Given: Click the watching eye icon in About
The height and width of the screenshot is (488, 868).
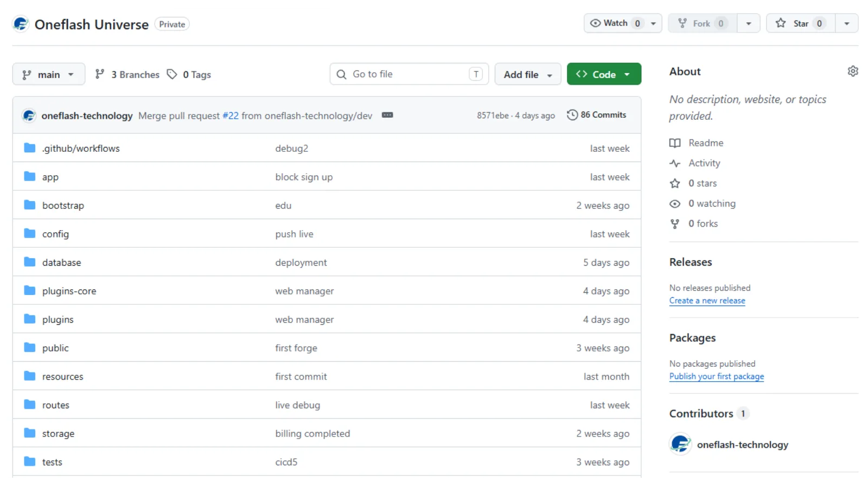Looking at the screenshot, I should (675, 204).
